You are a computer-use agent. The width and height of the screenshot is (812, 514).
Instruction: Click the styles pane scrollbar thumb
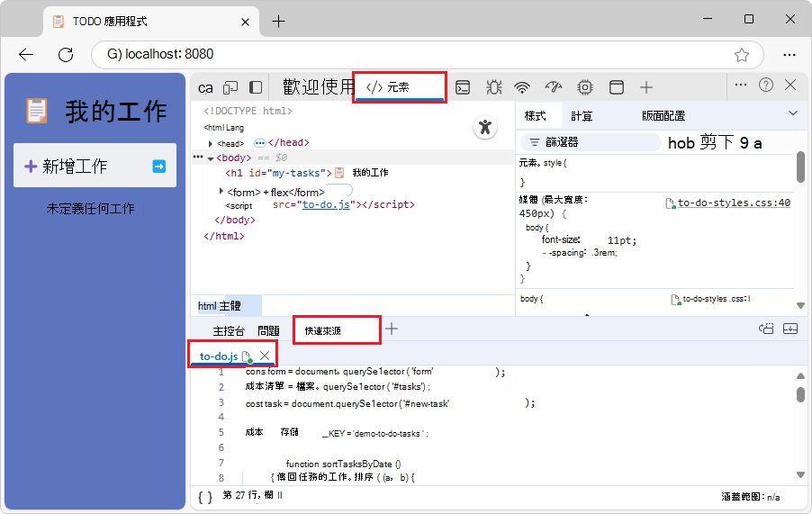coord(800,167)
